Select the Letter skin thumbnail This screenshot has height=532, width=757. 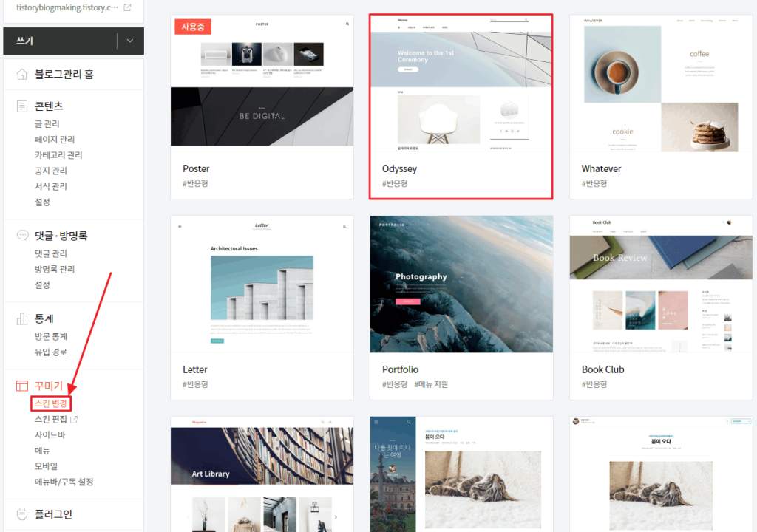(262, 284)
